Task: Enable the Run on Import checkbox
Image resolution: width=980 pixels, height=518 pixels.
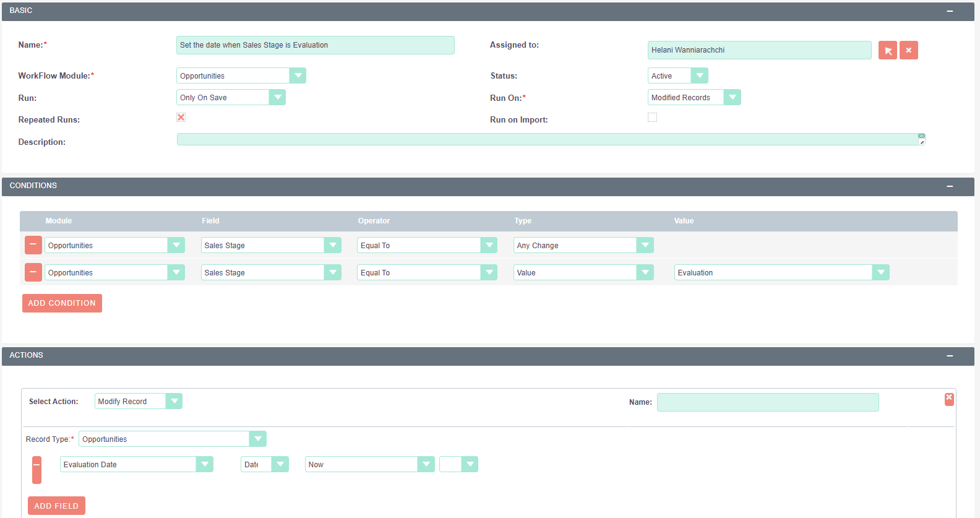Action: (x=652, y=118)
